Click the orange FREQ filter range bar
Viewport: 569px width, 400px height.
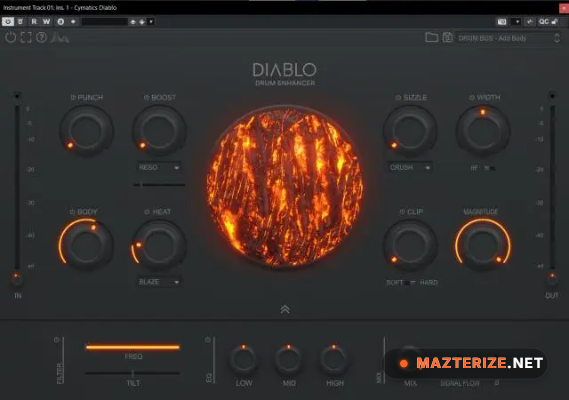133,347
